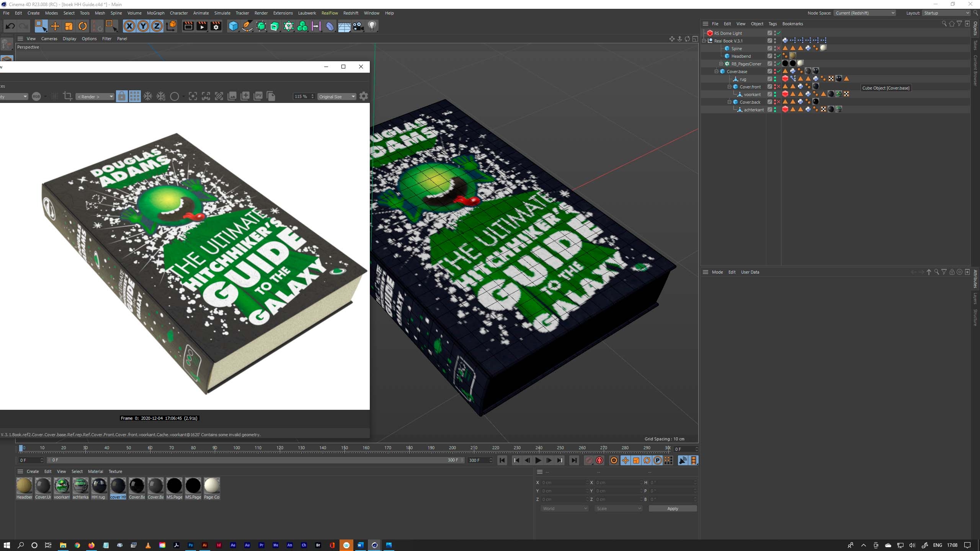Click frame 100 on the timeline ruler
Viewport: 980px width, 551px height.
click(x=237, y=448)
